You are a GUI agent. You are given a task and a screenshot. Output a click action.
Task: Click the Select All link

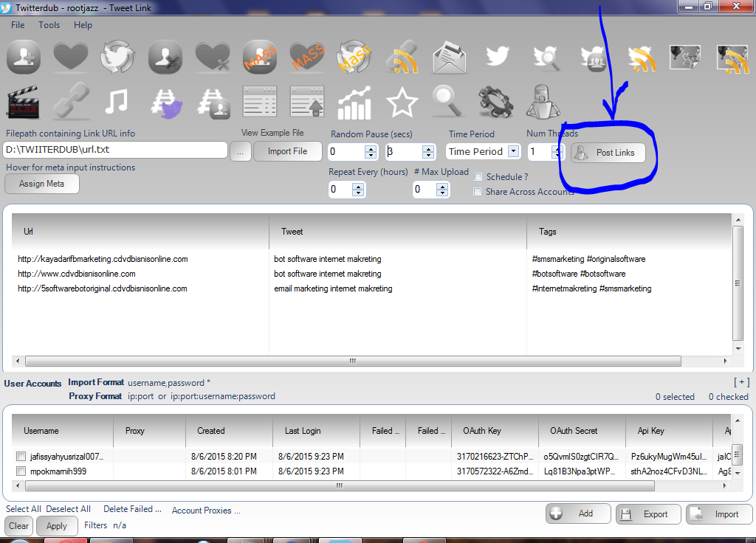23,509
